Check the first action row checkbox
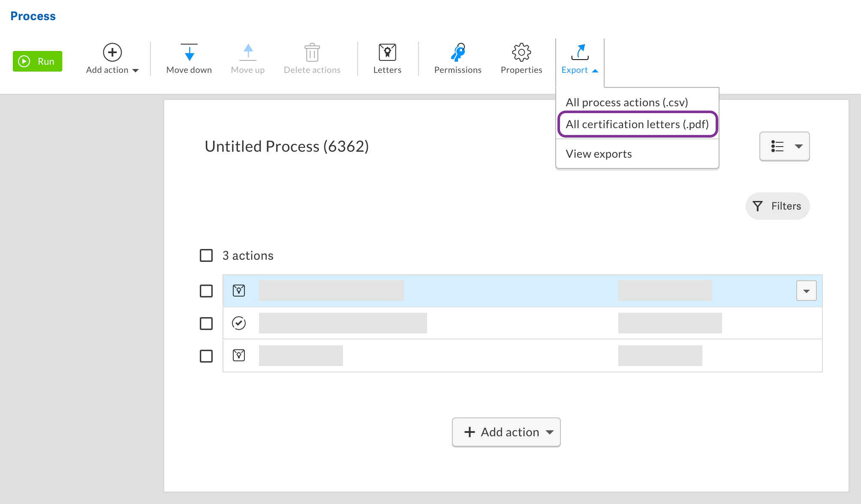Image resolution: width=861 pixels, height=504 pixels. (206, 291)
